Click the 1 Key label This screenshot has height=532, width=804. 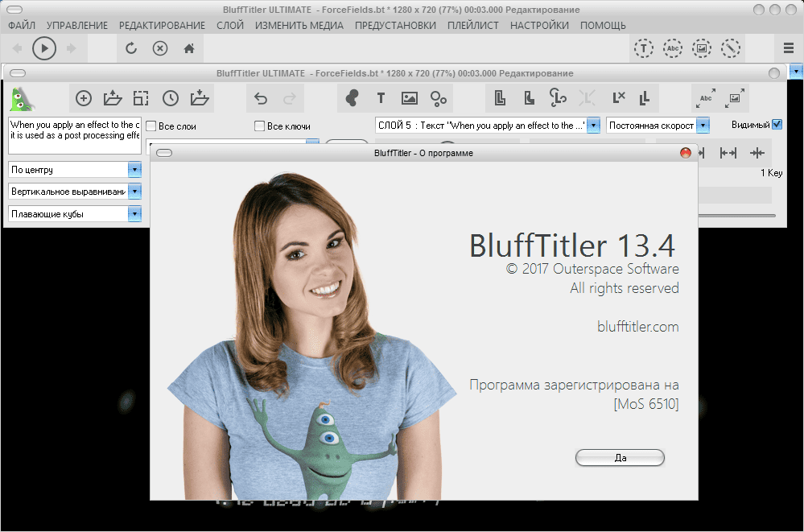[x=771, y=173]
